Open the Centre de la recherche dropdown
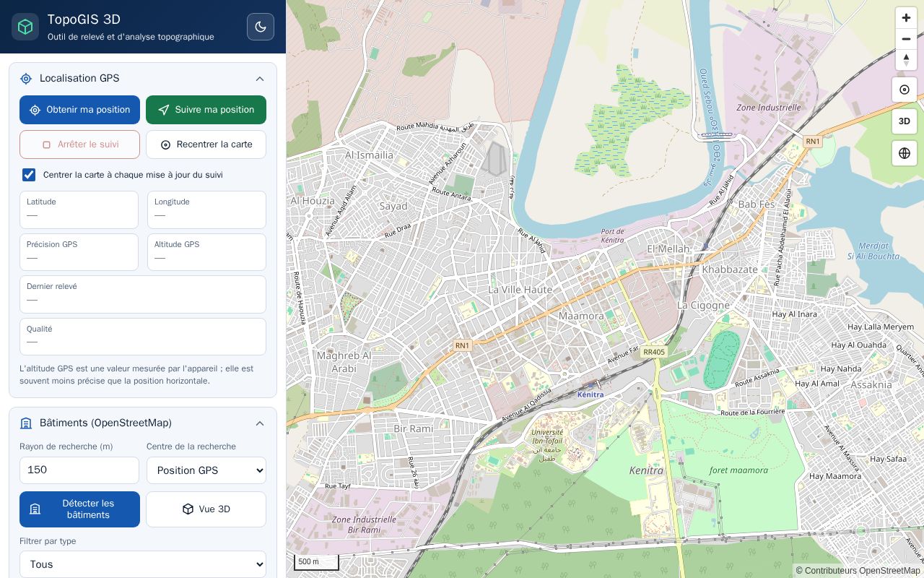 [x=206, y=470]
